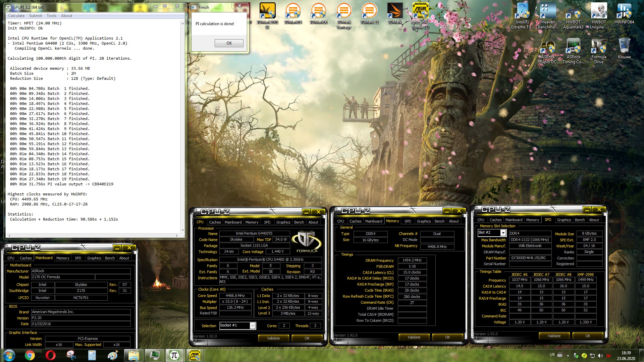Switch to Caches tab in CPU-Z CPU window

215,222
